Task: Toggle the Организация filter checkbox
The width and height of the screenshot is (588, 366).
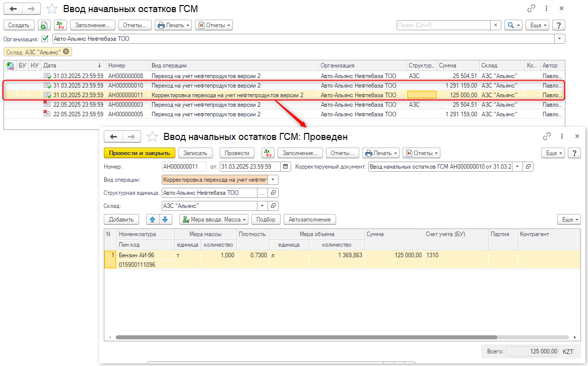Action: coord(45,39)
